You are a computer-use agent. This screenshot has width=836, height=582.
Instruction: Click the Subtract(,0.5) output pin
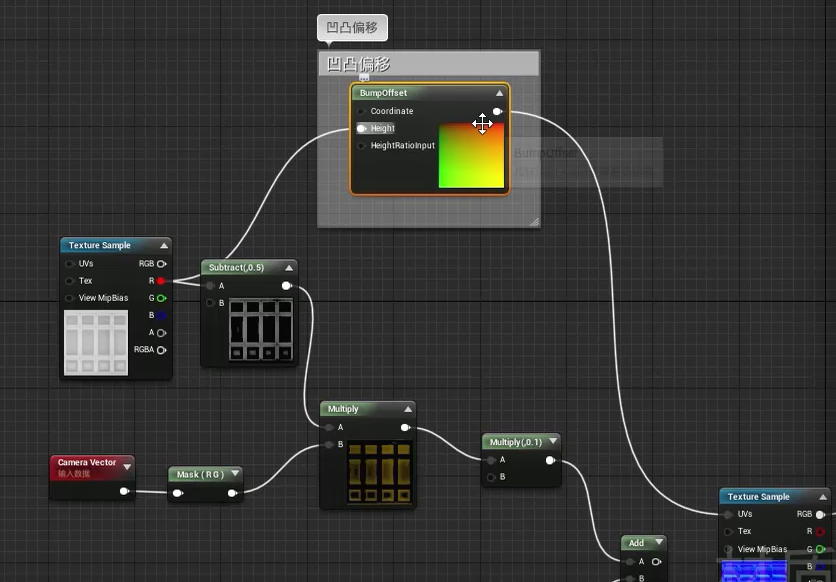tap(287, 286)
